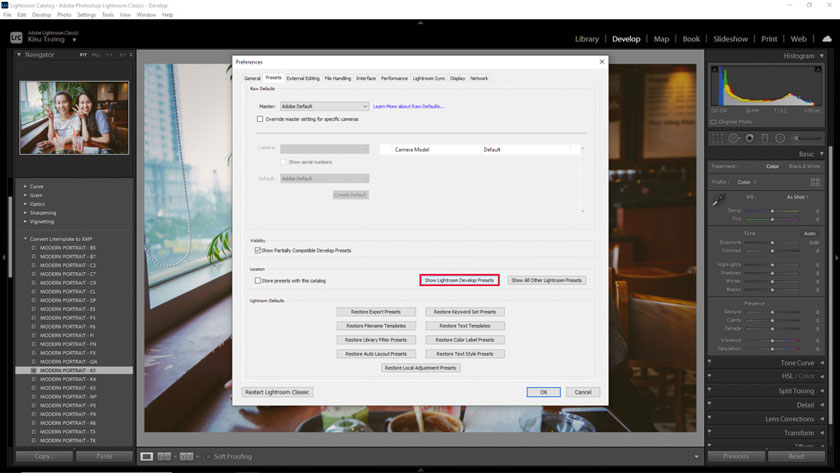Click the preset icon beside MODERN PORTRAIT - K1
The width and height of the screenshot is (840, 473).
click(34, 370)
